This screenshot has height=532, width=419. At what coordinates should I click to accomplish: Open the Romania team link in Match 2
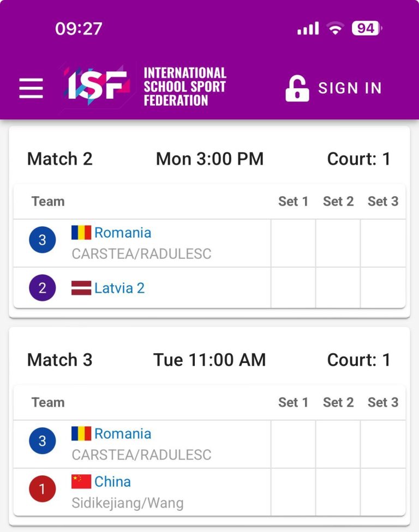point(123,233)
